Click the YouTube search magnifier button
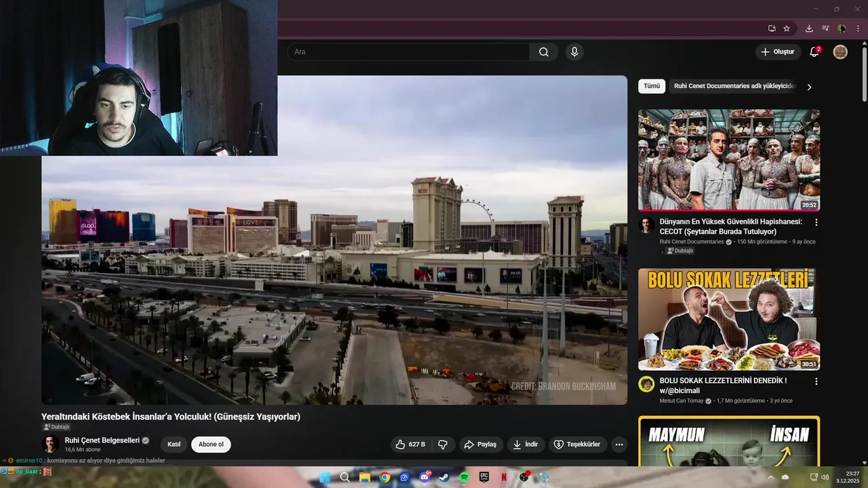 click(544, 52)
